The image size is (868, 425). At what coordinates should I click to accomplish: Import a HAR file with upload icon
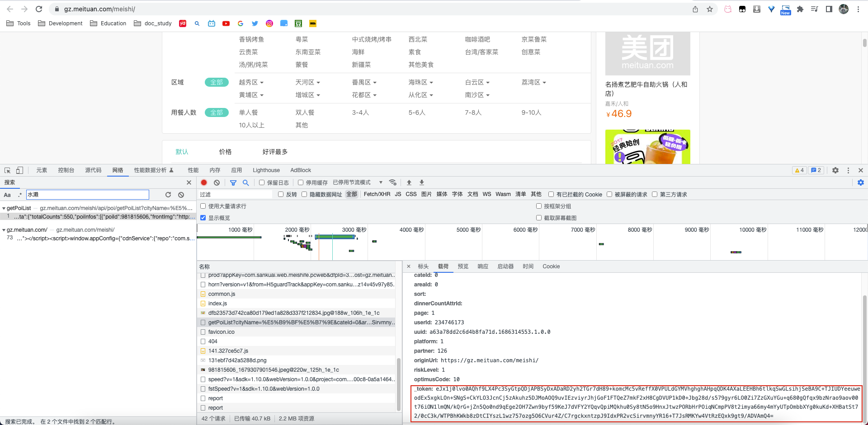[409, 182]
